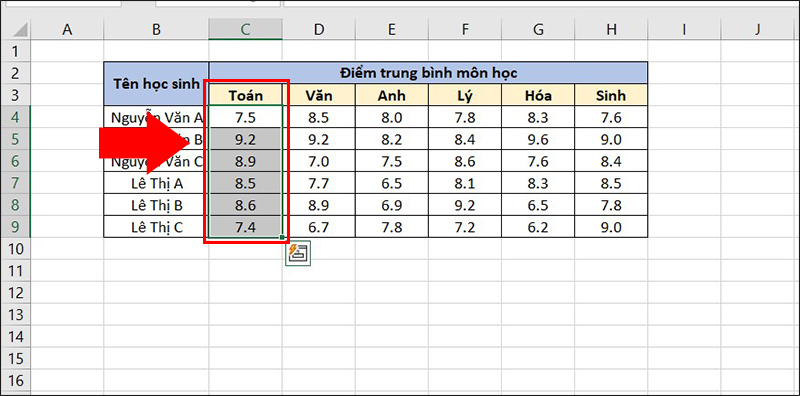The width and height of the screenshot is (800, 396).
Task: Select row 10 header
Action: point(16,249)
